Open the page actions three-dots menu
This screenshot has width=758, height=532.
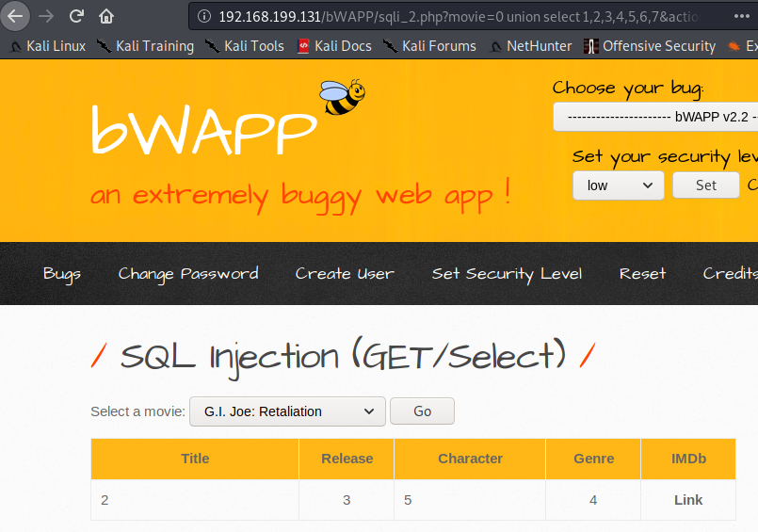[742, 16]
